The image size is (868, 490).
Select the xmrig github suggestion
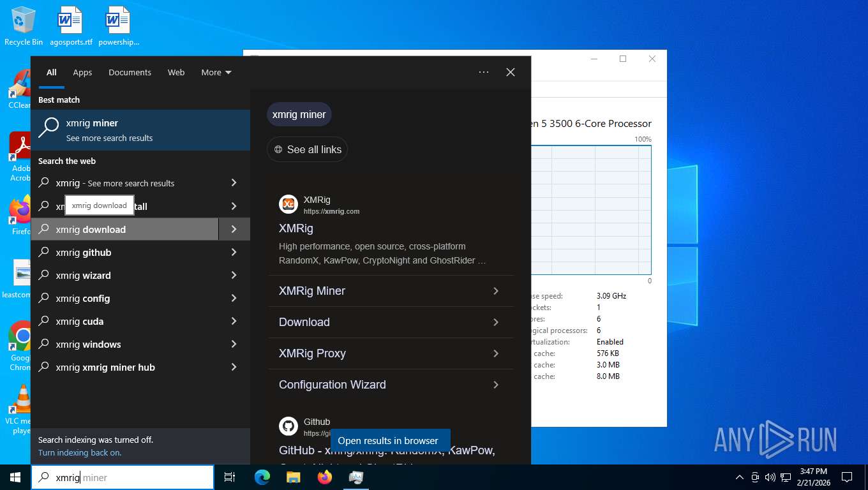click(x=125, y=252)
